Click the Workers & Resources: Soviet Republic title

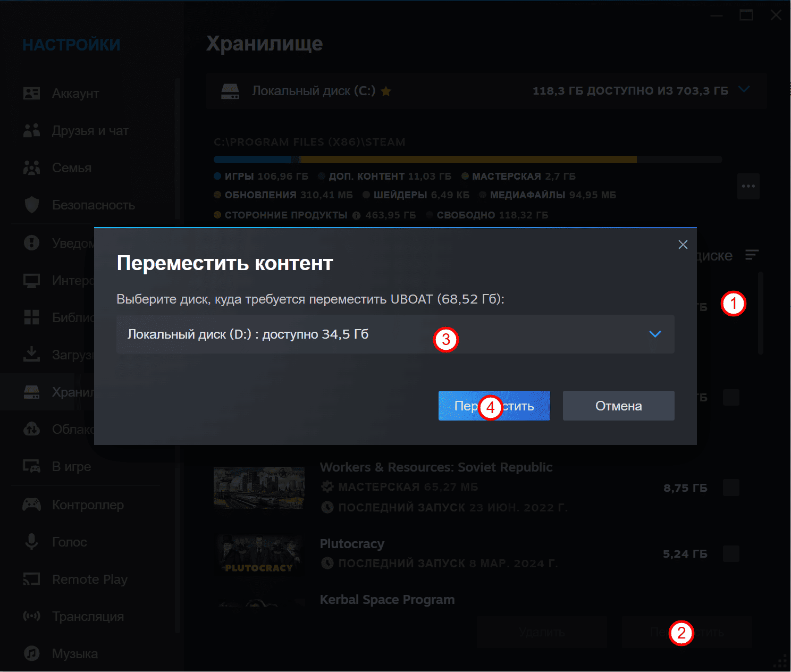point(436,467)
